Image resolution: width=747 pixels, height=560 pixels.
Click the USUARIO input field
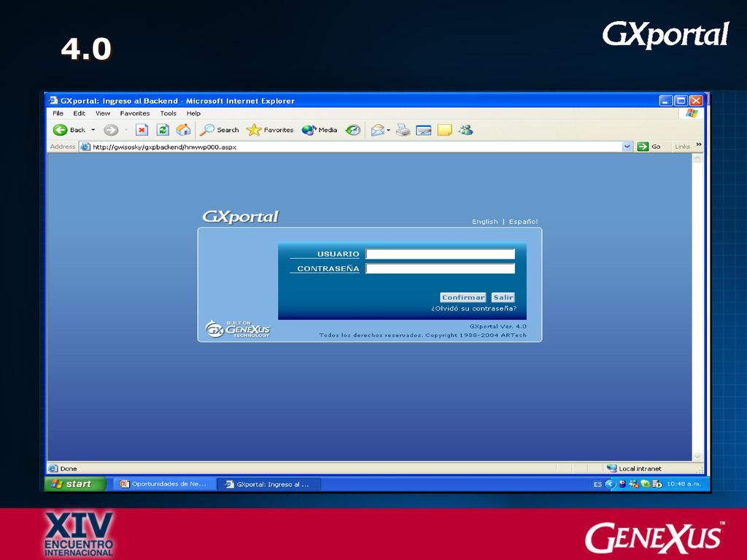(x=440, y=254)
